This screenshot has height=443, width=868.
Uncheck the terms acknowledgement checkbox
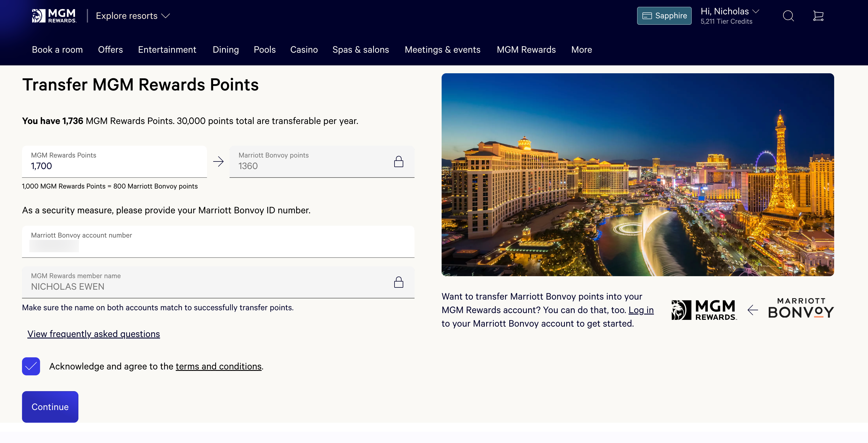tap(31, 366)
